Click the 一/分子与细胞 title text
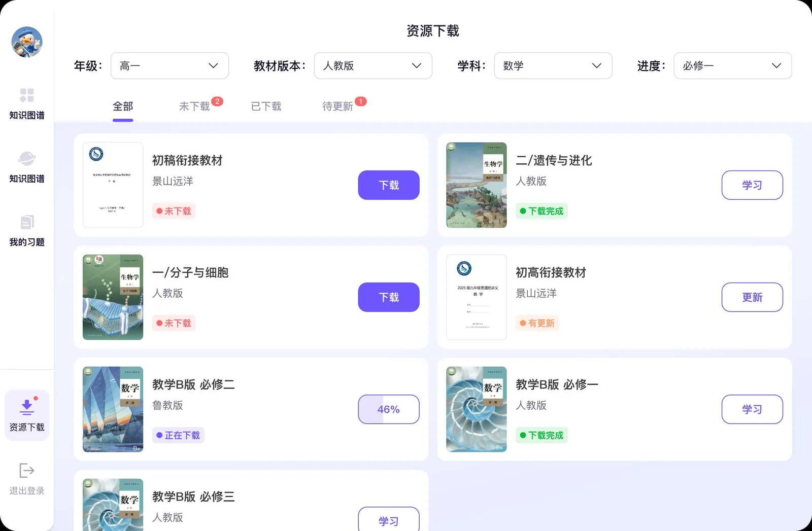 (190, 273)
